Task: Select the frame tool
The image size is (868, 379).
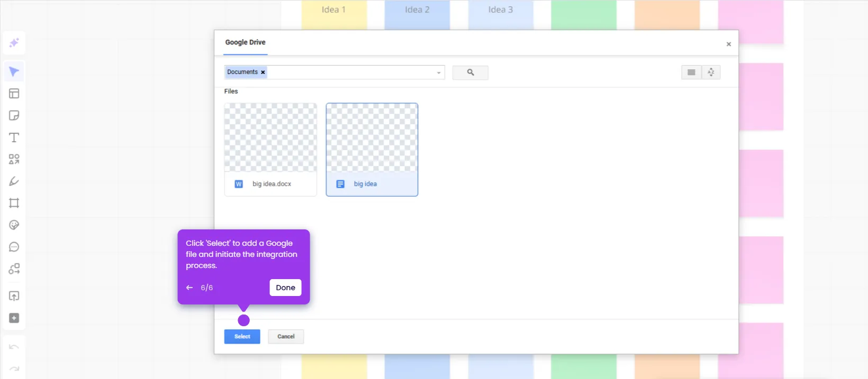Action: click(14, 203)
